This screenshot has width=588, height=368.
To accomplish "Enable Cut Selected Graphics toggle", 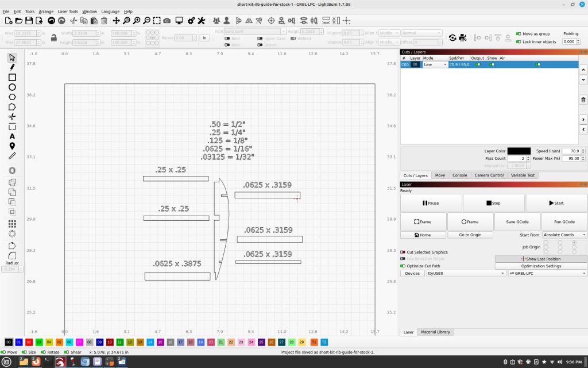I will click(x=403, y=252).
